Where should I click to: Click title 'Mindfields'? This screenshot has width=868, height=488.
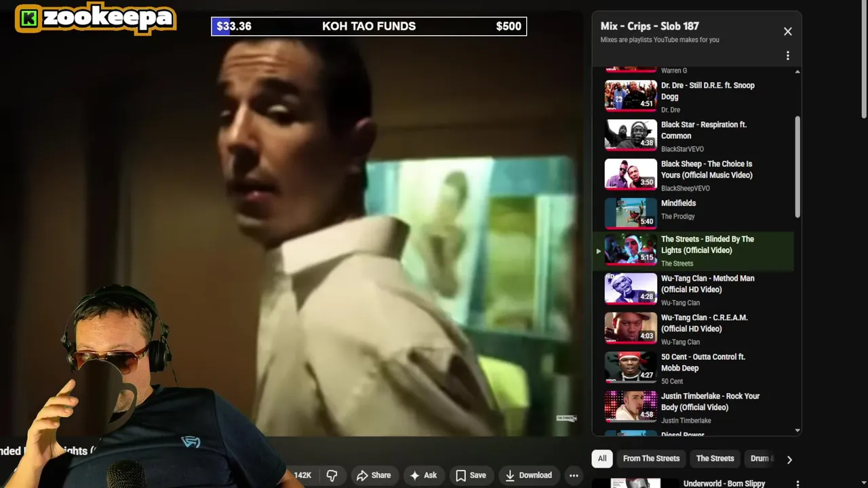pos(678,203)
